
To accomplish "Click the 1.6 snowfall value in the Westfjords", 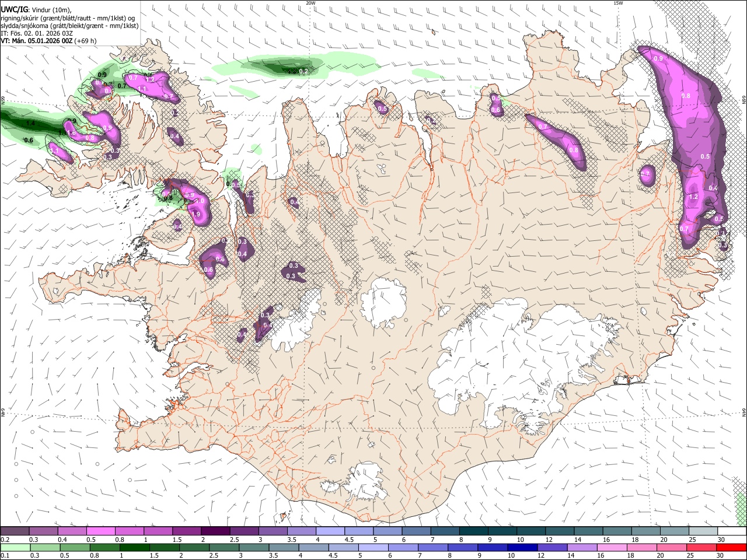I will (71, 133).
